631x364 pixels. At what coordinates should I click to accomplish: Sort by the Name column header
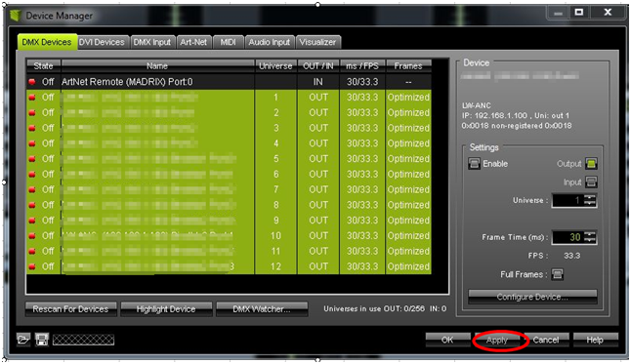click(x=157, y=66)
